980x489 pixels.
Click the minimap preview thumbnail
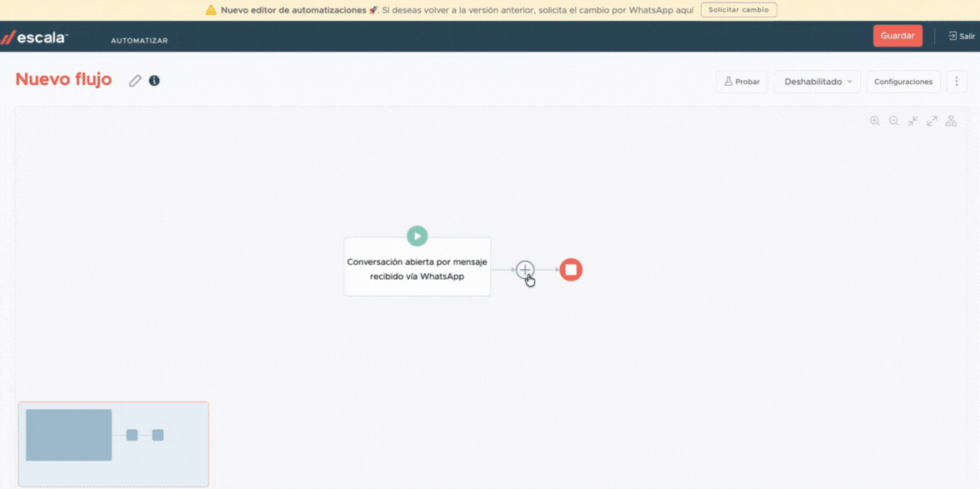(113, 443)
